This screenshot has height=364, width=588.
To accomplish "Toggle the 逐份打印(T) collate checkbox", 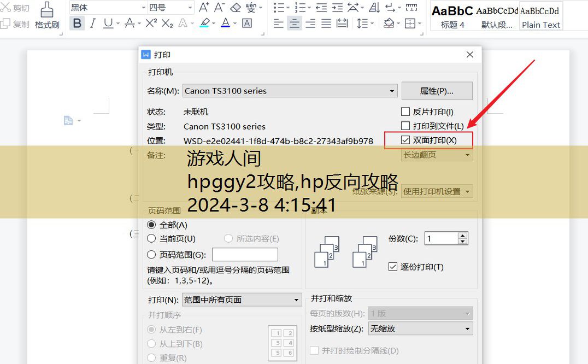I will 392,267.
